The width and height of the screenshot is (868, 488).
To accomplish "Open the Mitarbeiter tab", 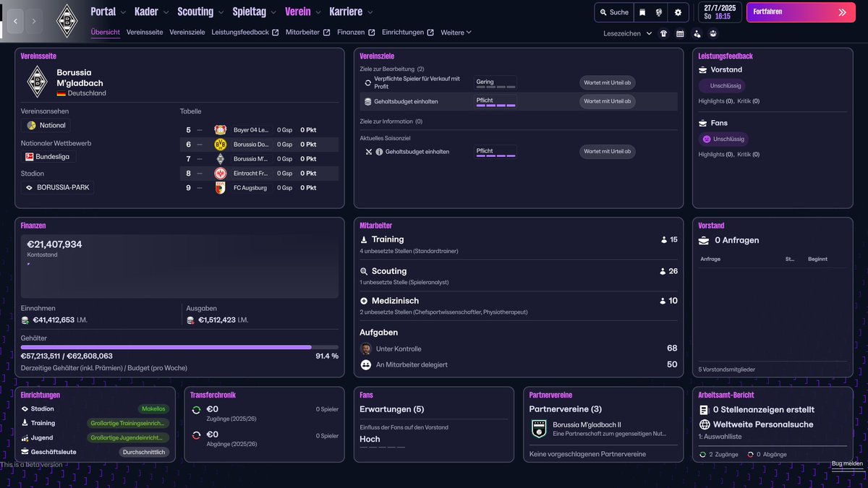I will [x=308, y=33].
